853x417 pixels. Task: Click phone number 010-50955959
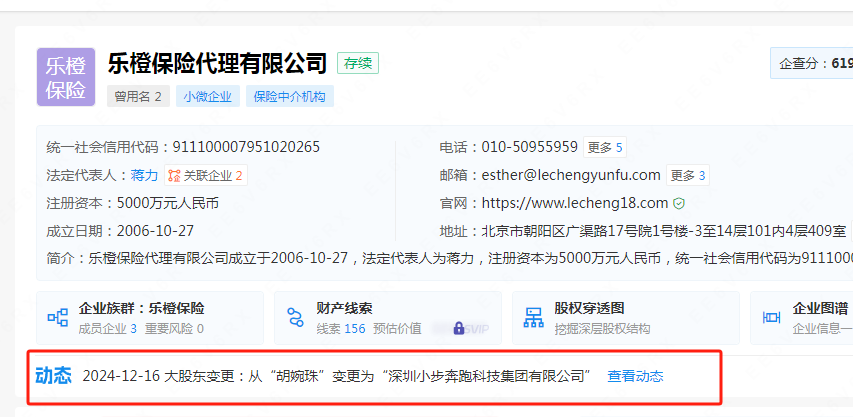pos(529,147)
